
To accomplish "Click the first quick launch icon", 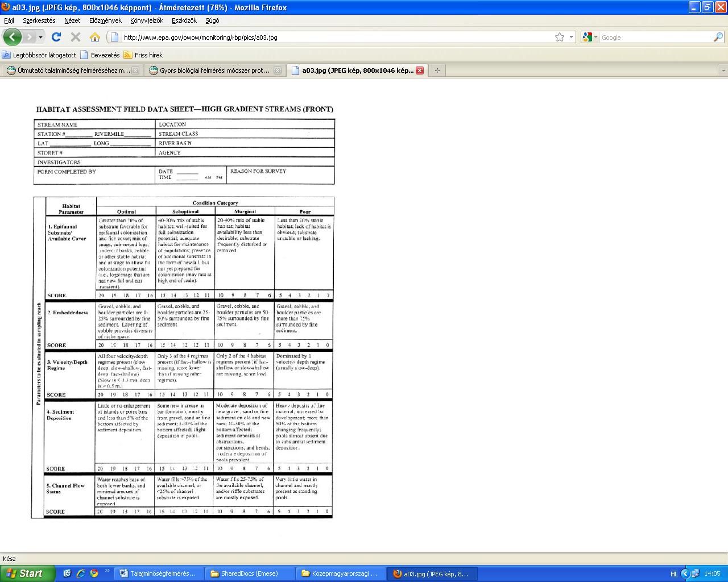I will [67, 573].
